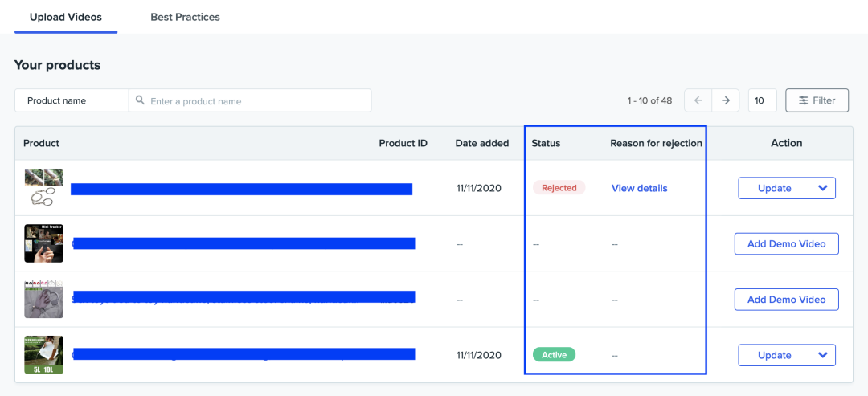This screenshot has width=868, height=396.
Task: Click the Filter button
Action: point(817,100)
